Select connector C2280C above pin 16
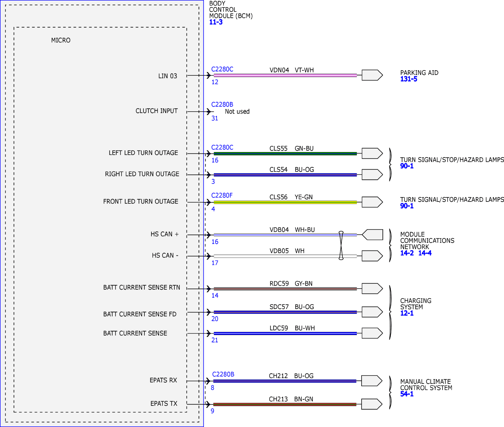The image size is (504, 427). point(222,147)
